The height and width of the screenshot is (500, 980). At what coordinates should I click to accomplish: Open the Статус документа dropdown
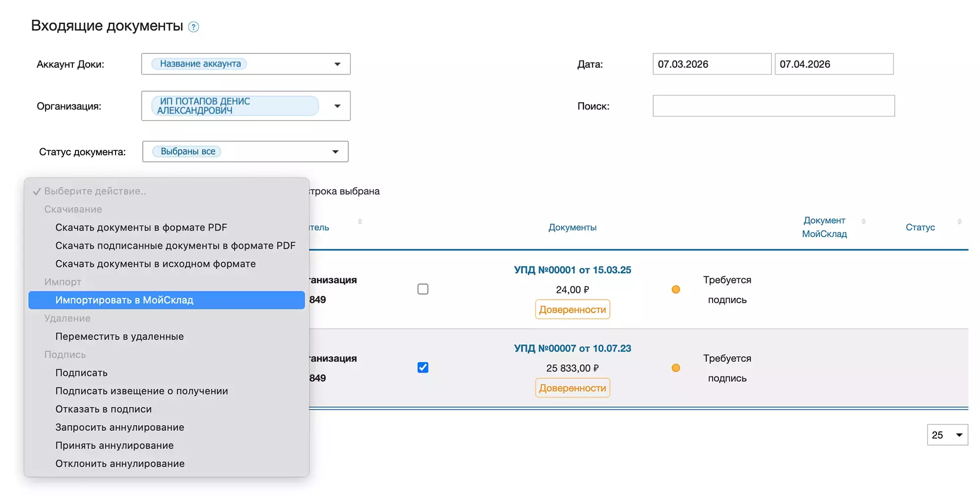click(335, 151)
